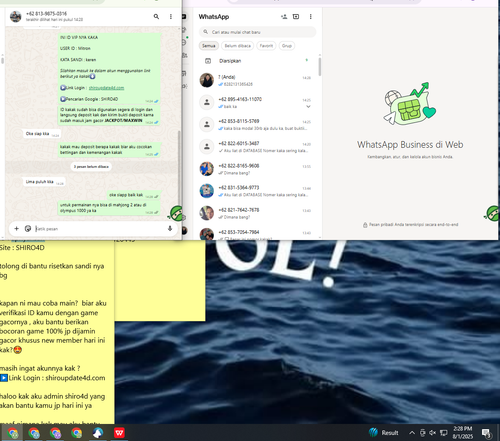Open the white bird app taskbar icon

(x=98, y=433)
